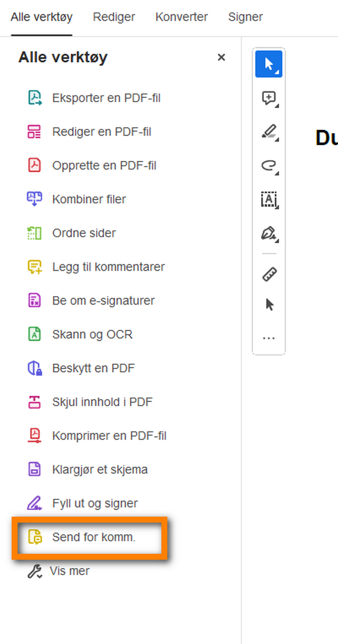338x644 pixels.
Task: Select the Ordne sider tool icon
Action: point(35,233)
